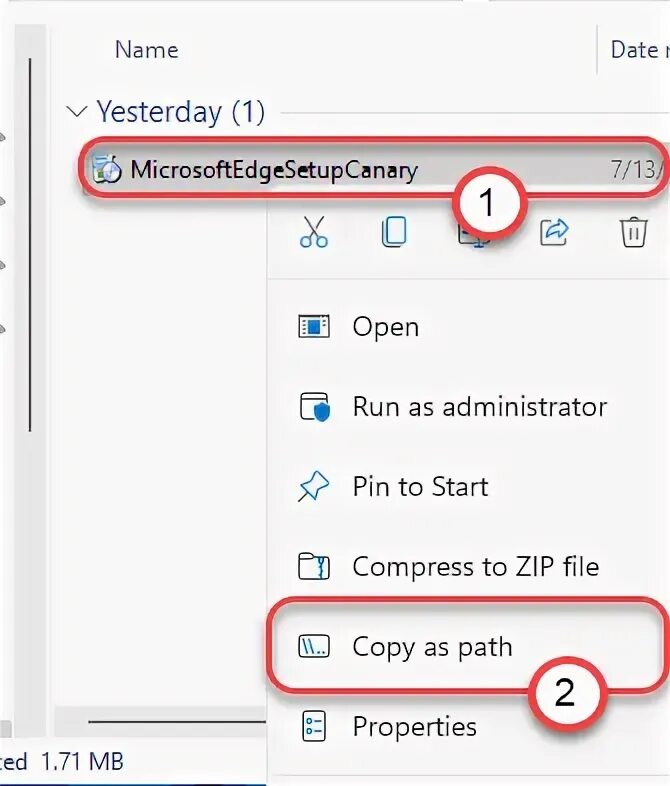Choose Copy as path menu entry

pos(432,647)
